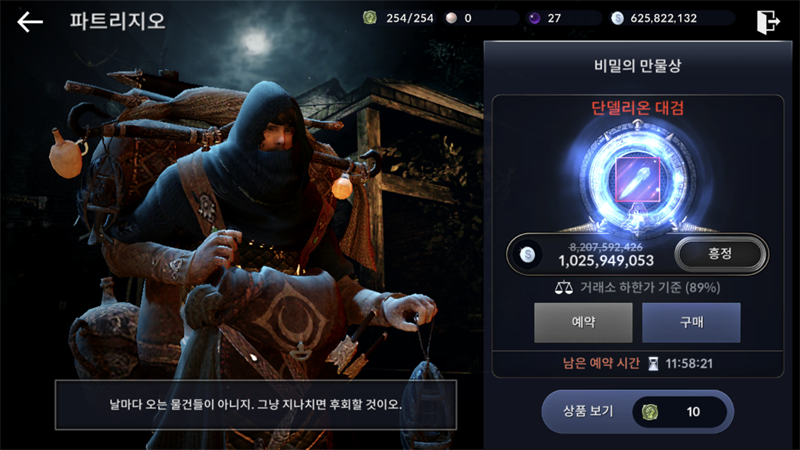Viewport: 800px width, 450px height.
Task: Tap Patrigio's dialogue text box
Action: [256, 405]
